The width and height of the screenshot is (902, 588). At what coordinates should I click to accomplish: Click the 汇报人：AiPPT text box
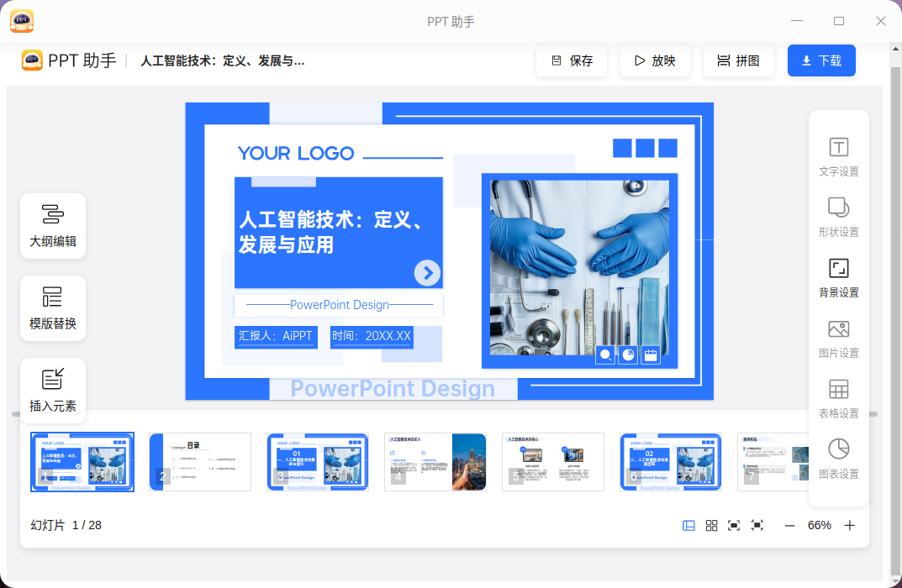(x=276, y=336)
